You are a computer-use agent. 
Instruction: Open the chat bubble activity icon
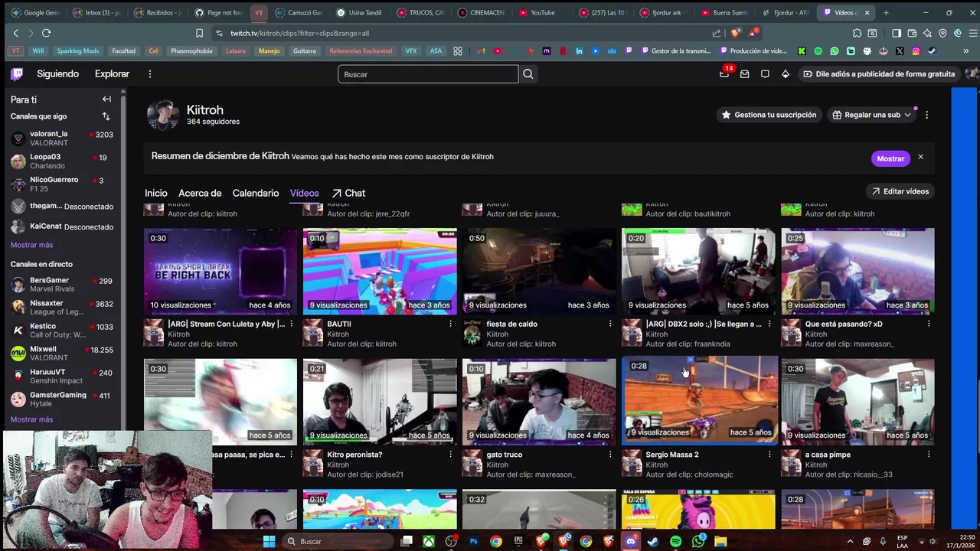click(765, 74)
